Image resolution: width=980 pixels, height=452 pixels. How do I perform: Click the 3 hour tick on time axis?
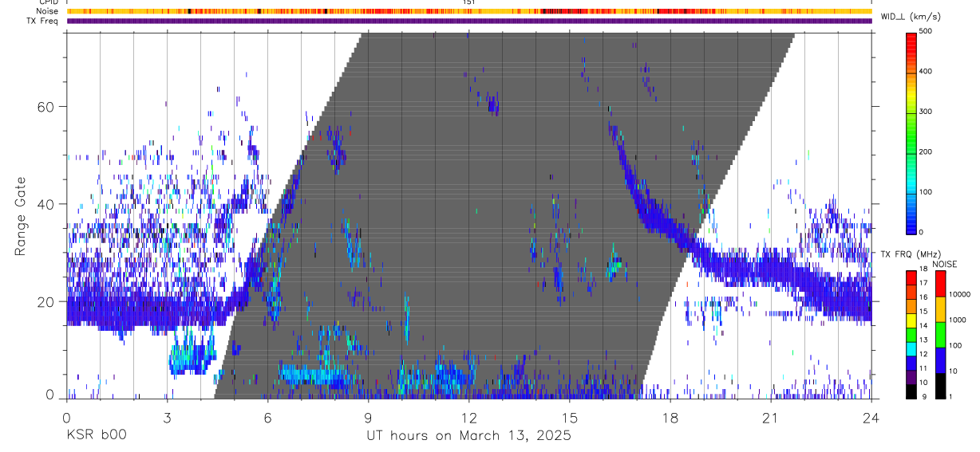click(x=167, y=417)
